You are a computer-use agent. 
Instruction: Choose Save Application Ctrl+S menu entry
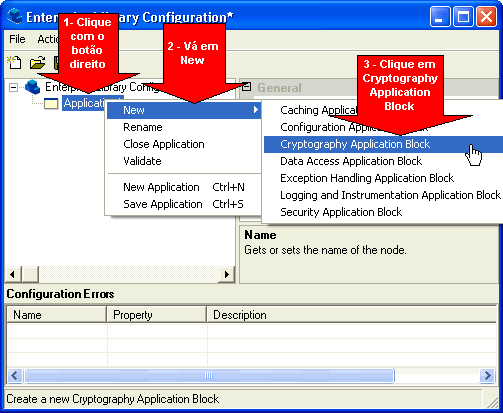(184, 204)
